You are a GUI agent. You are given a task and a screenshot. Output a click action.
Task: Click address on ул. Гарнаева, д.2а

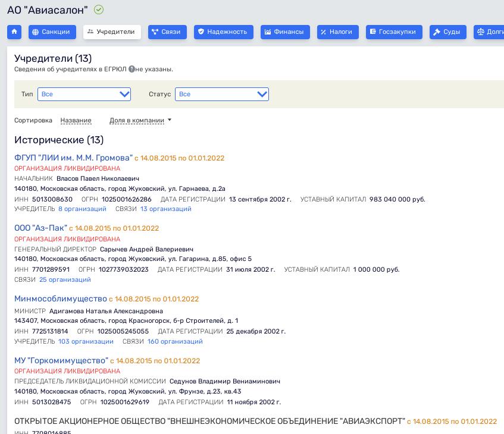click(x=120, y=188)
